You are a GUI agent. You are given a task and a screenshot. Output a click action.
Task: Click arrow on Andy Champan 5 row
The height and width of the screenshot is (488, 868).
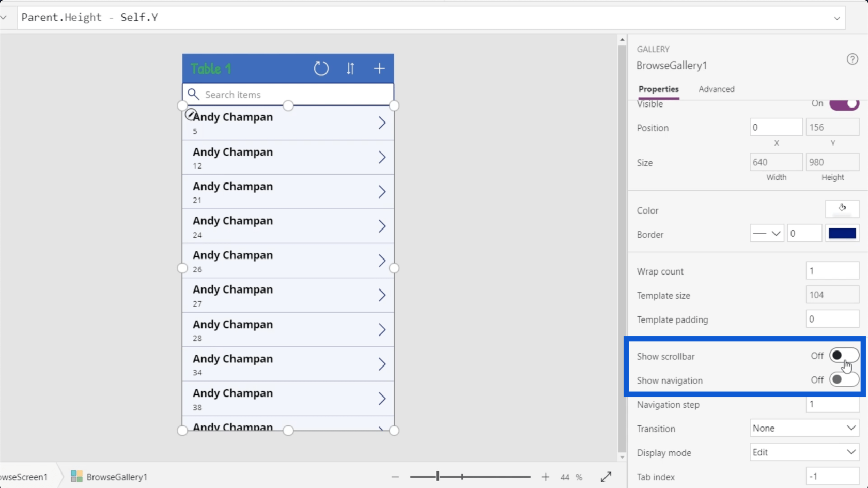pyautogui.click(x=382, y=123)
